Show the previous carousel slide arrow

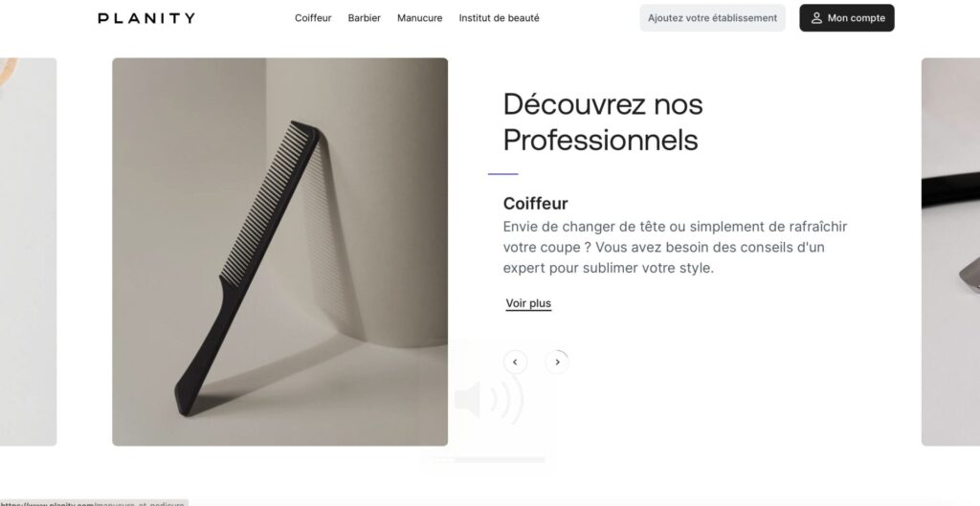tap(515, 362)
